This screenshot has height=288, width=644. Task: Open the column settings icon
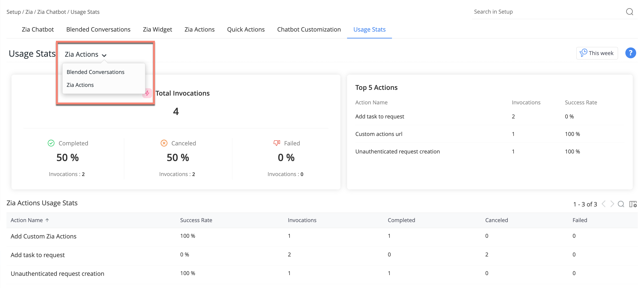point(633,204)
